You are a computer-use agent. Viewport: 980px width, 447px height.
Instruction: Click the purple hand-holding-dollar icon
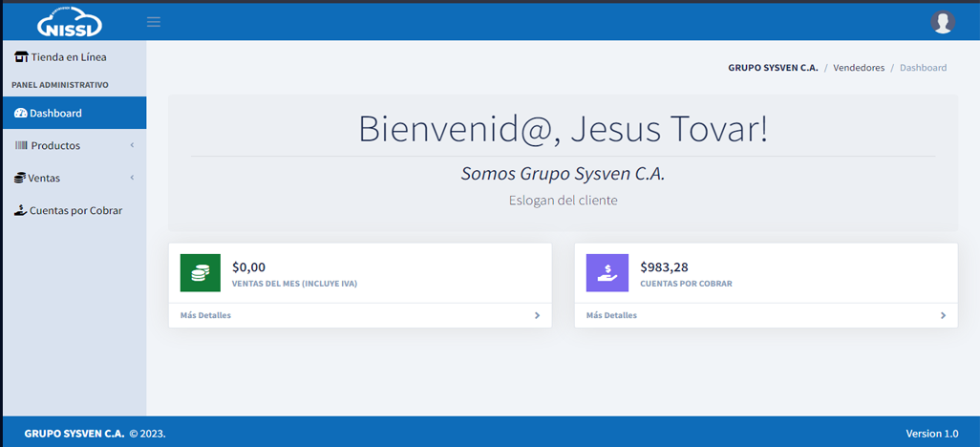pyautogui.click(x=607, y=273)
